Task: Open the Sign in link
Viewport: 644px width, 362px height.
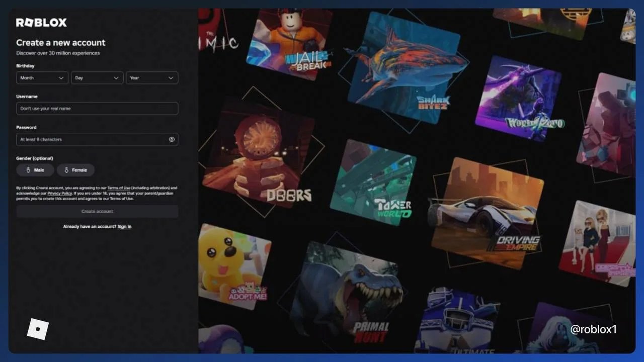Action: click(124, 227)
